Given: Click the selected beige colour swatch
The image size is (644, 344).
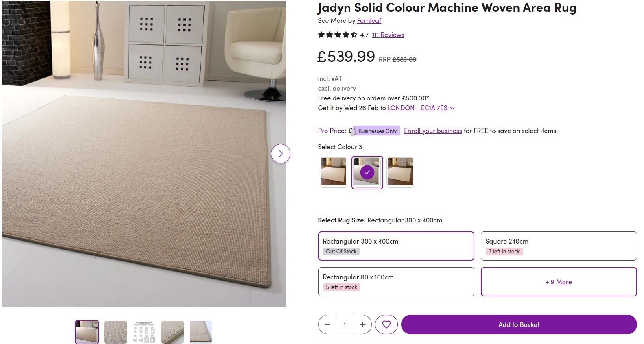Looking at the screenshot, I should (x=367, y=172).
